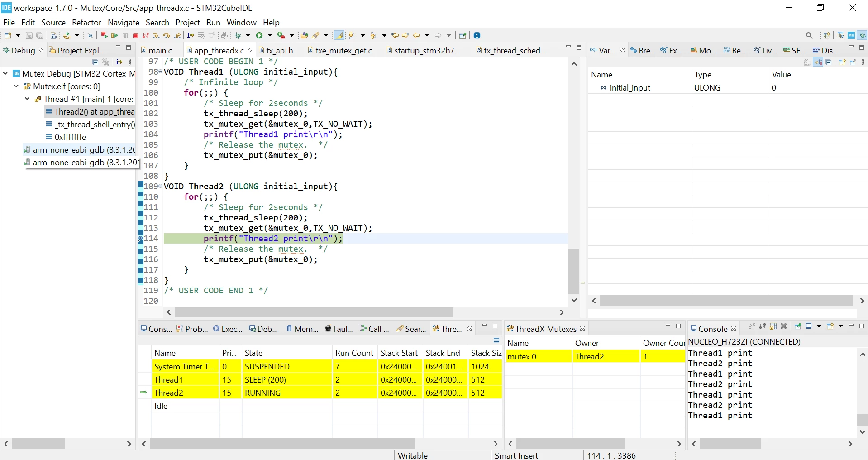Click the Step Into toolbar icon
Image resolution: width=868 pixels, height=460 pixels.
coord(156,35)
